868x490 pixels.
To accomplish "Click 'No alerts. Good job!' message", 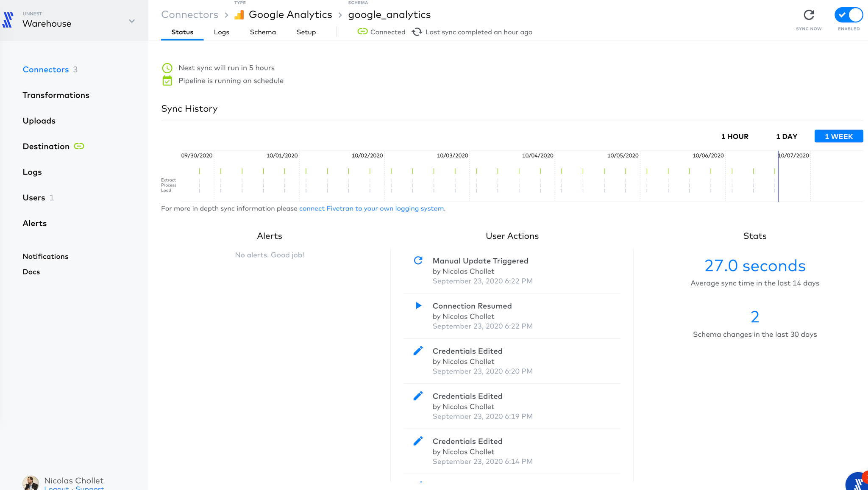I will click(x=270, y=255).
